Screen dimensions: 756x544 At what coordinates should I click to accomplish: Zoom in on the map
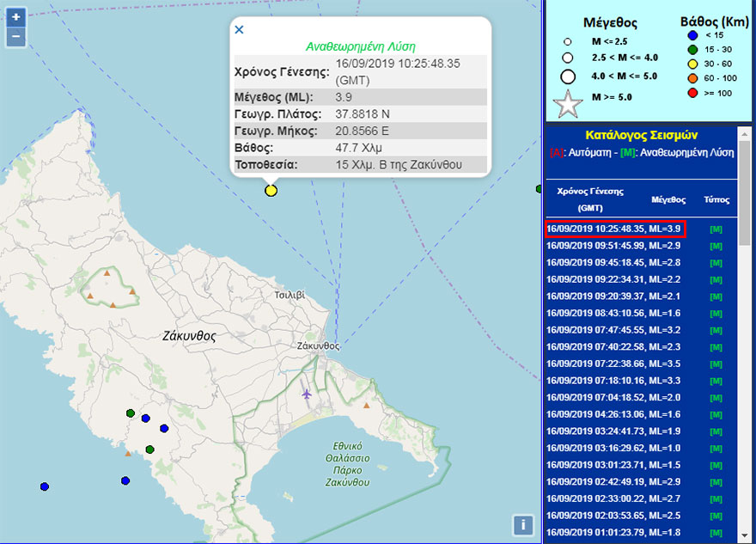pyautogui.click(x=15, y=17)
